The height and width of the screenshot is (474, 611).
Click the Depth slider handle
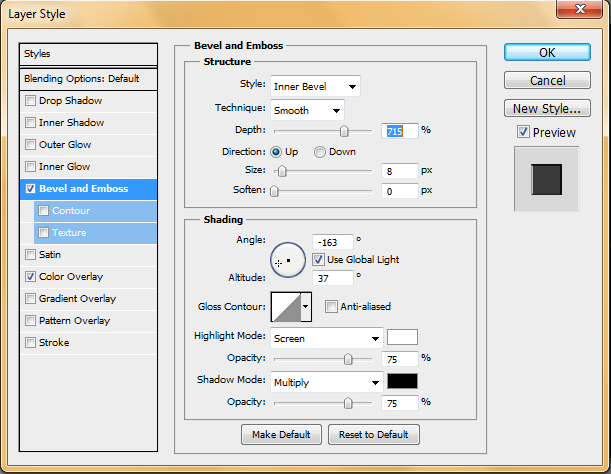(344, 131)
